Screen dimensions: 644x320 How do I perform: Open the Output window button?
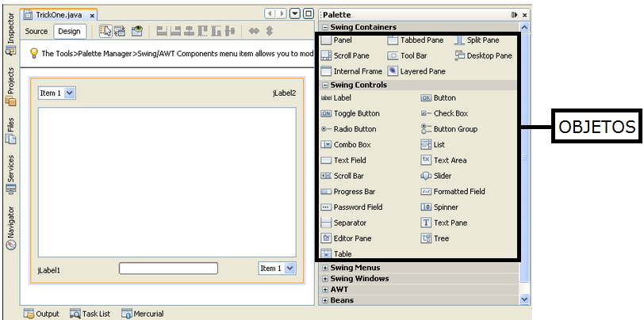41,314
